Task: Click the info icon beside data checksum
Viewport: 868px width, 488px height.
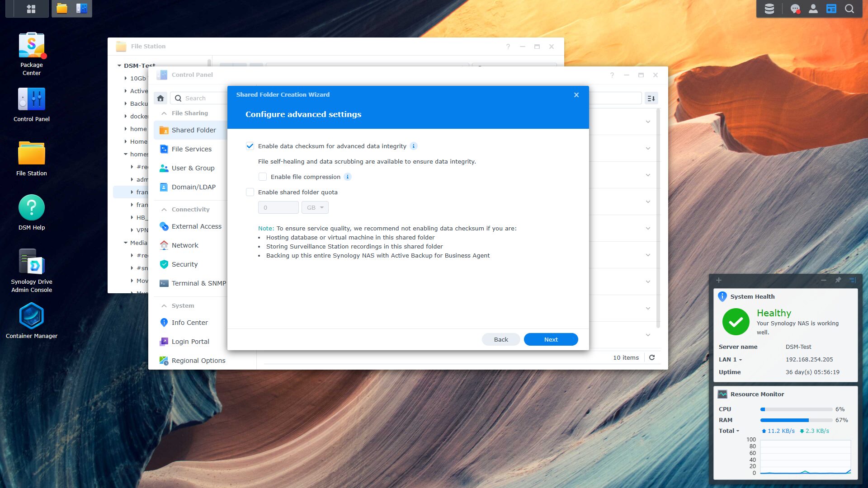Action: (x=413, y=146)
